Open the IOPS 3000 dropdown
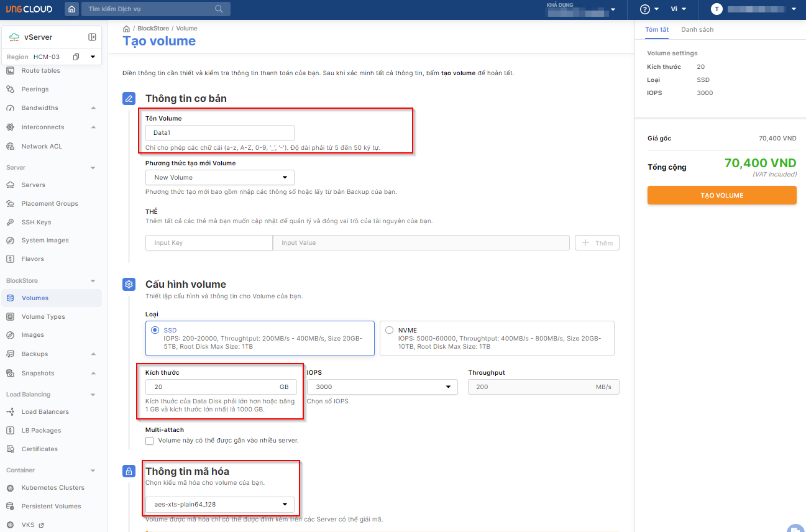This screenshot has height=532, width=806. [382, 387]
